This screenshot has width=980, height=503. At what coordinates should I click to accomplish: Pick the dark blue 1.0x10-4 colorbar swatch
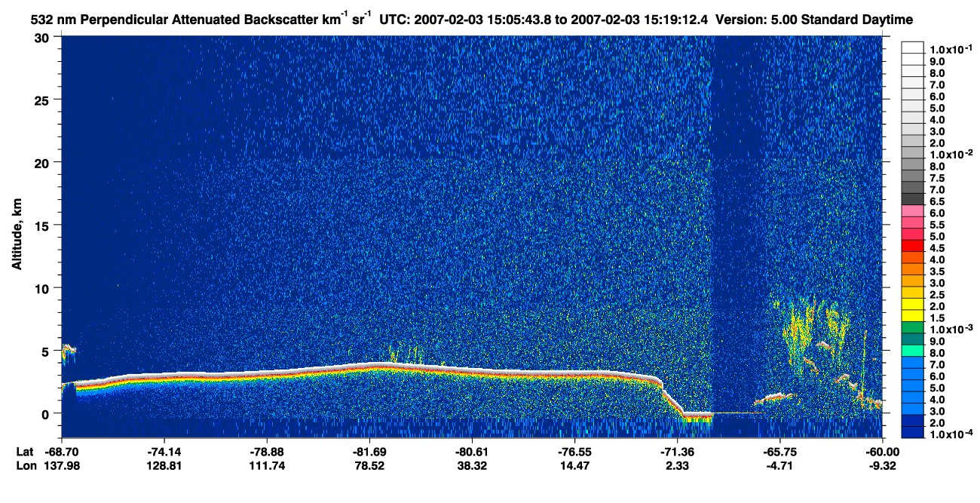pyautogui.click(x=912, y=435)
